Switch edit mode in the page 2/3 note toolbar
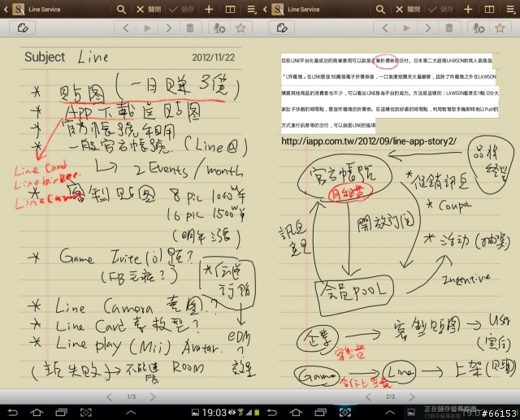 tap(282, 28)
